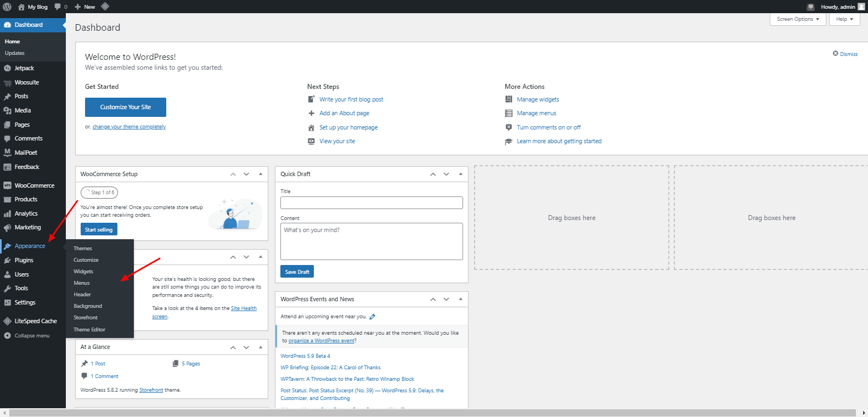Open Customize in Appearance submenu

pos(86,260)
